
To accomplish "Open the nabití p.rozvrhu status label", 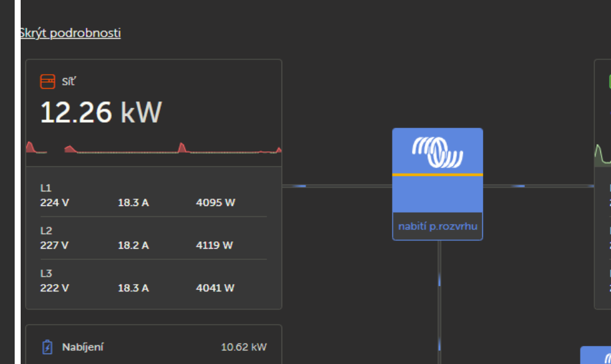I will [x=438, y=226].
